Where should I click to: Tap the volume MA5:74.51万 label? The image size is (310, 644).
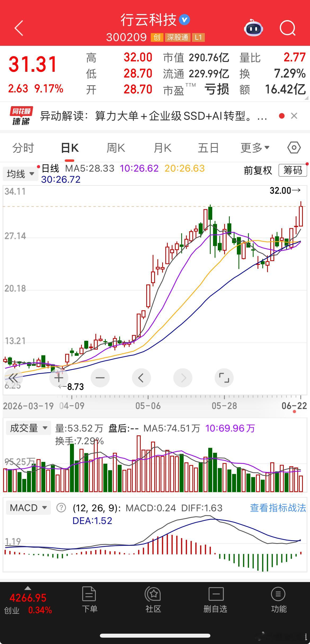point(172,428)
